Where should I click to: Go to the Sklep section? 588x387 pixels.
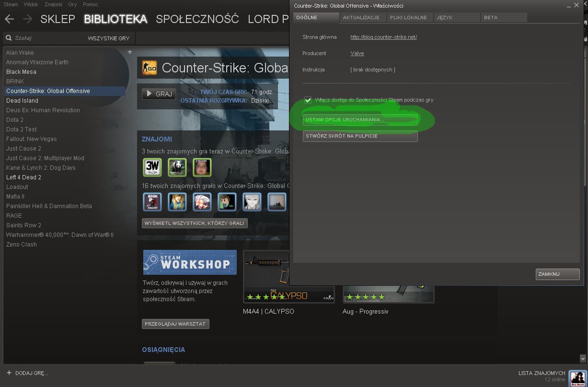click(58, 19)
